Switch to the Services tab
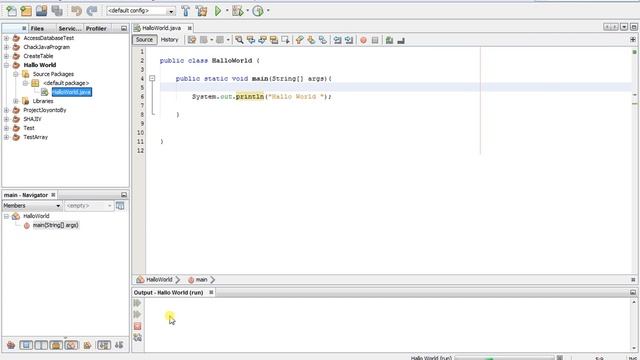This screenshot has height=360, width=640. point(69,28)
